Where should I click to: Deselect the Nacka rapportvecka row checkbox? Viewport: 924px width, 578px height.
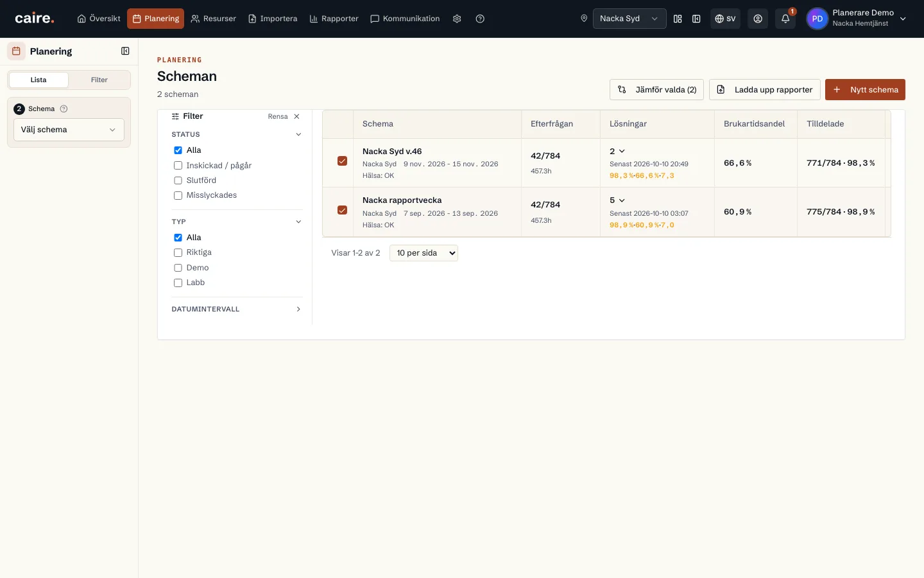(342, 210)
